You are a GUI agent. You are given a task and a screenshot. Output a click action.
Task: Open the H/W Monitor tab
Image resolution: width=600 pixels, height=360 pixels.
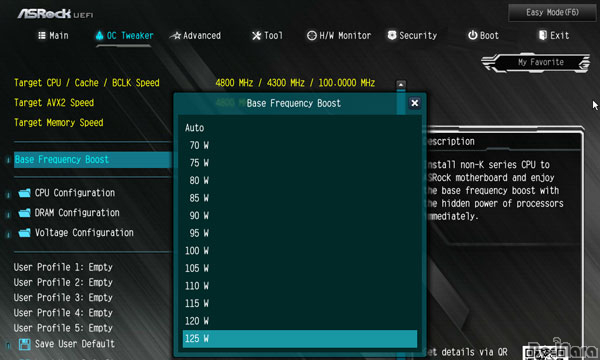point(339,36)
